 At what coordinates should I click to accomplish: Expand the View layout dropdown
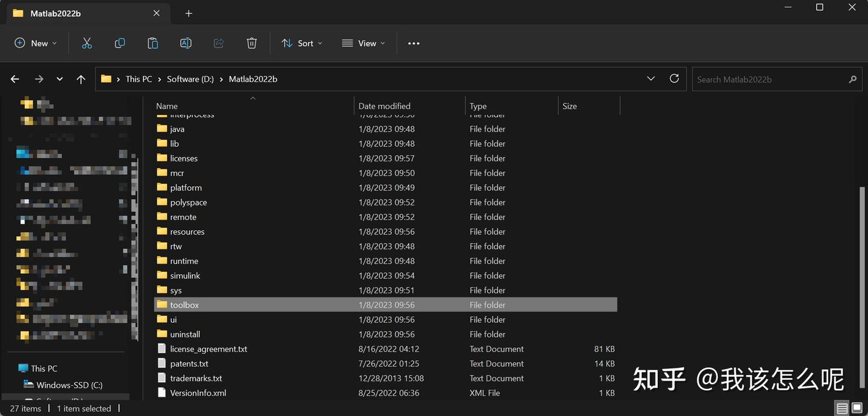363,43
